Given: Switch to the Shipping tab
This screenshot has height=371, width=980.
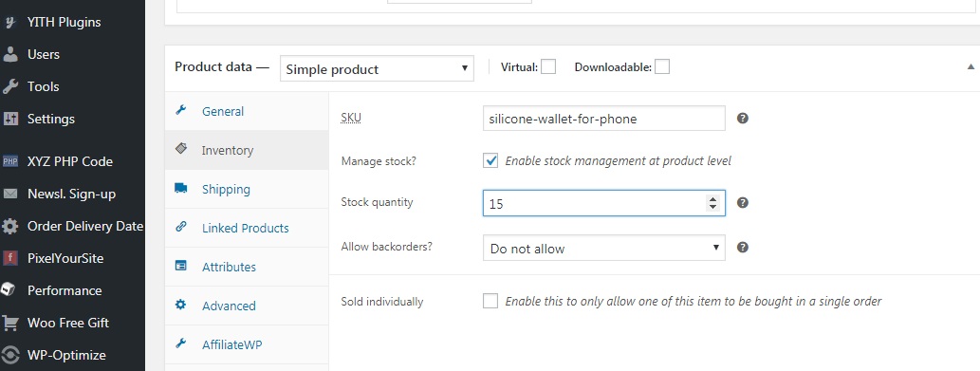Looking at the screenshot, I should 247,189.
